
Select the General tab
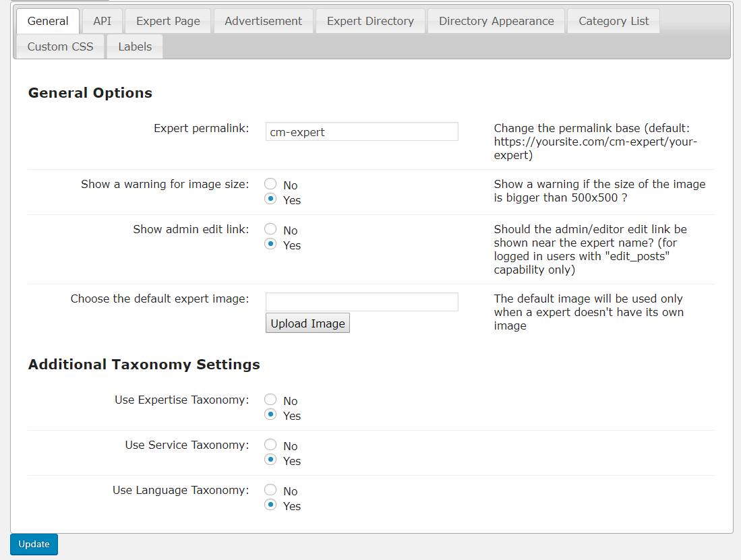point(48,21)
